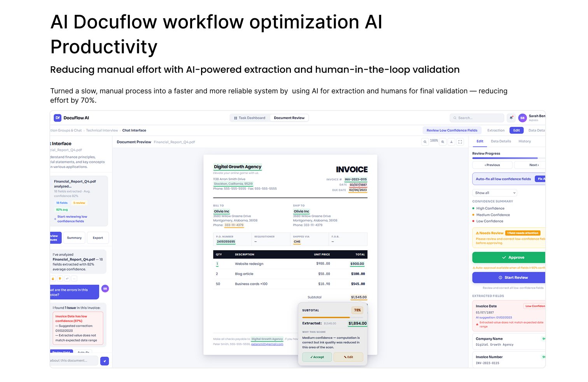Open the Data Details tab
This screenshot has width=588, height=382.
[x=500, y=141]
